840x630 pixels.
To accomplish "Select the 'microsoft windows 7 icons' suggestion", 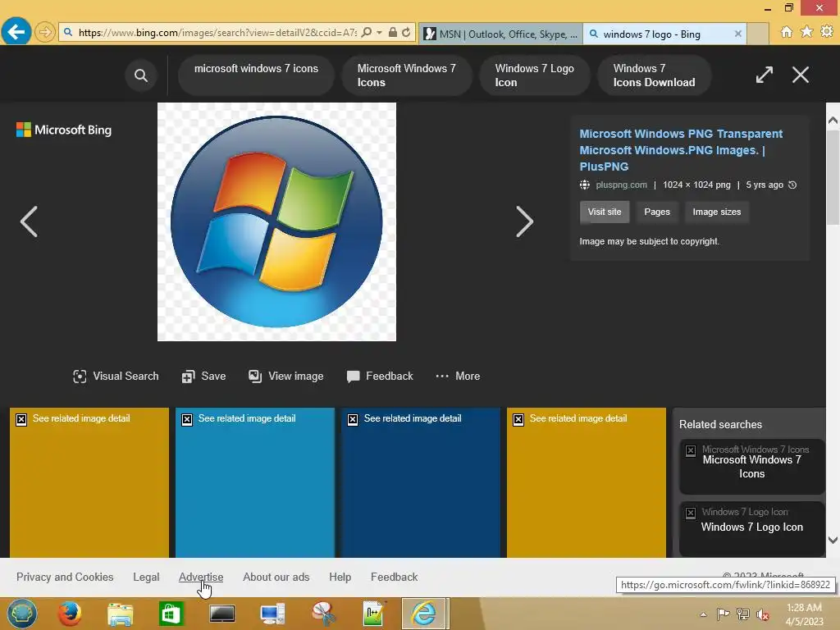I will coord(256,75).
